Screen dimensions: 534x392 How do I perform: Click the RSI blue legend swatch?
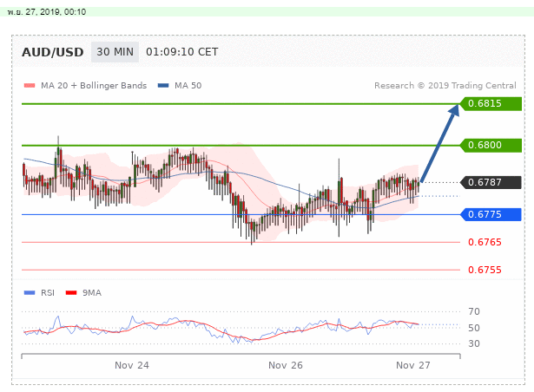tap(30, 292)
